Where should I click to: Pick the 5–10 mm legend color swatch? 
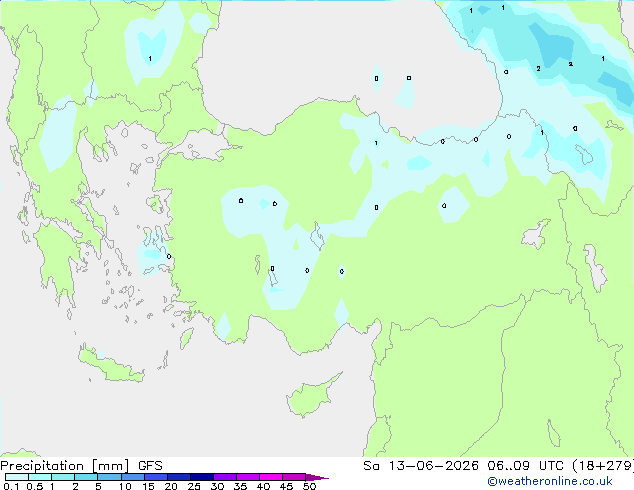109,477
